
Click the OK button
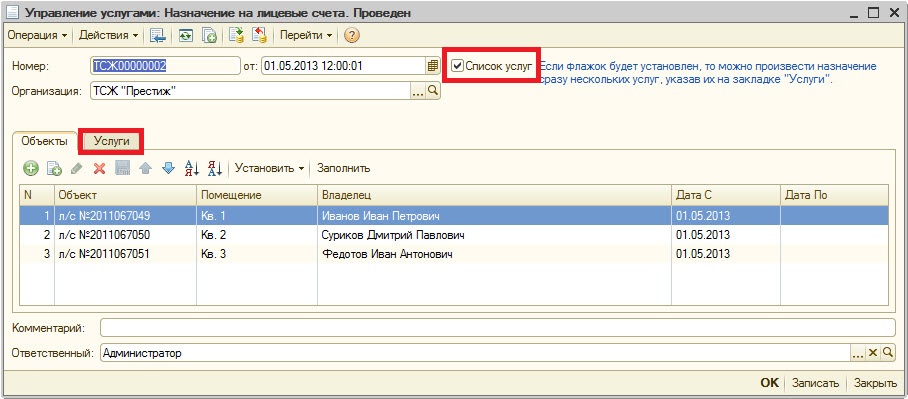(770, 383)
